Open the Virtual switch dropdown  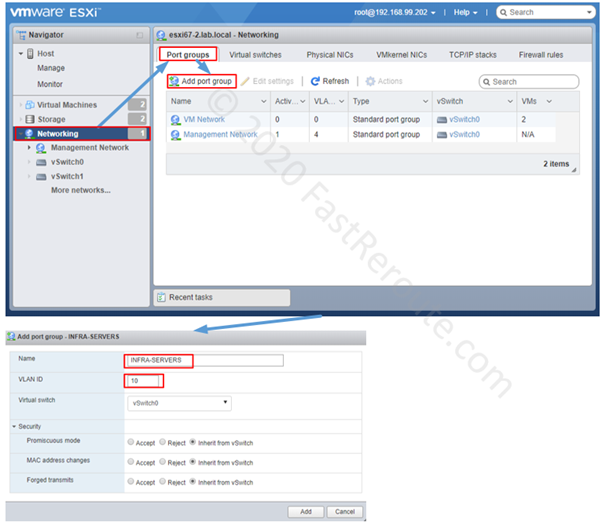coord(179,403)
